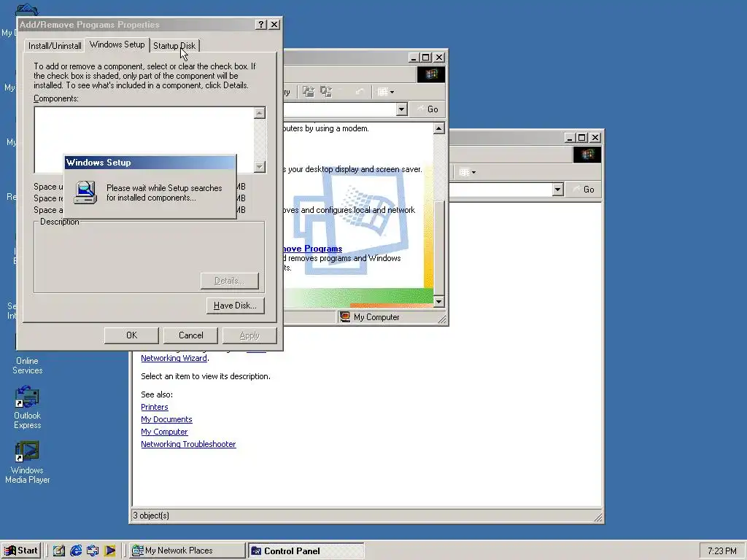The image size is (747, 560).
Task: Launch Internet Explorer from quick launch
Action: point(76,551)
